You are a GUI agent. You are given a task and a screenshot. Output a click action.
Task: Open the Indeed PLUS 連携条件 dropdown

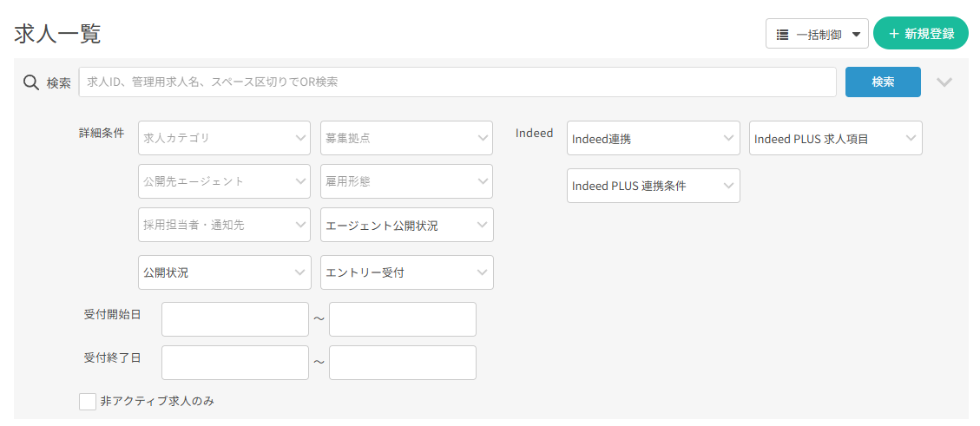653,186
